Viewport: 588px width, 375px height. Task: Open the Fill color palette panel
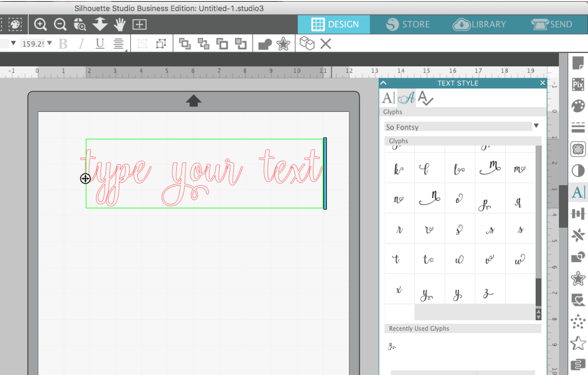(x=578, y=106)
